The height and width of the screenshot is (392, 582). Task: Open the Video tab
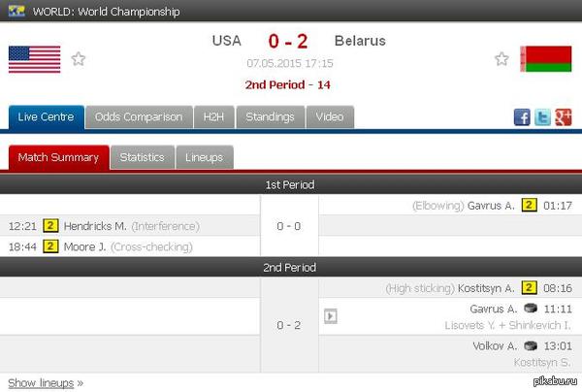pyautogui.click(x=330, y=117)
